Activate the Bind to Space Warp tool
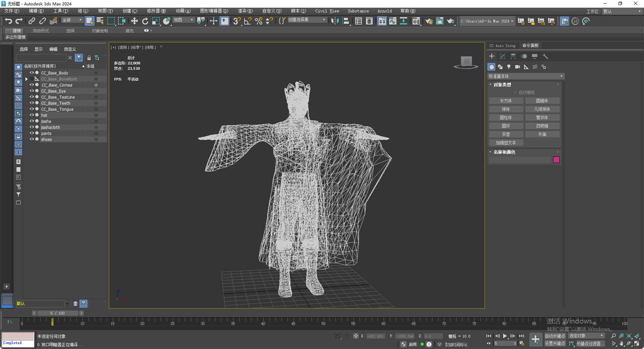644x349 pixels. click(x=53, y=21)
